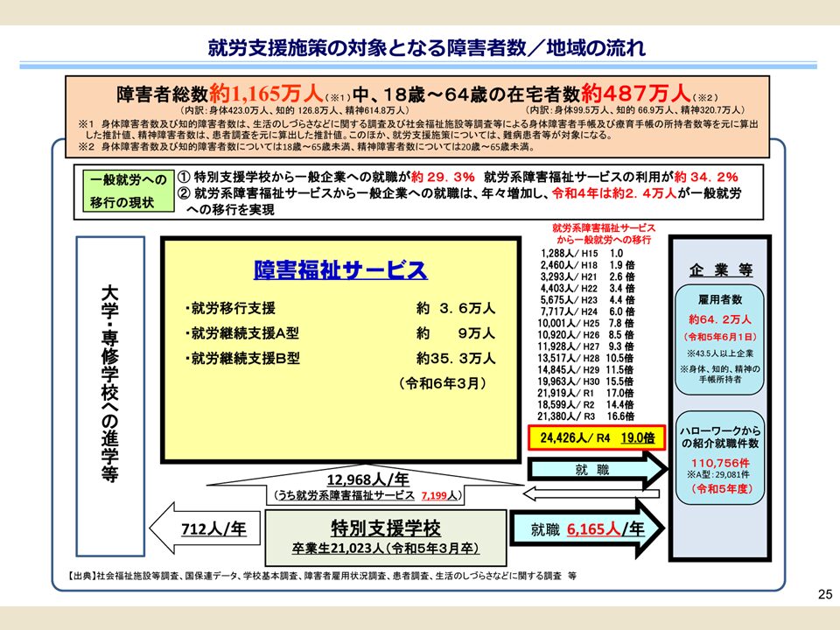Click the 企業等 header
This screenshot has height=630, width=840.
[721, 270]
